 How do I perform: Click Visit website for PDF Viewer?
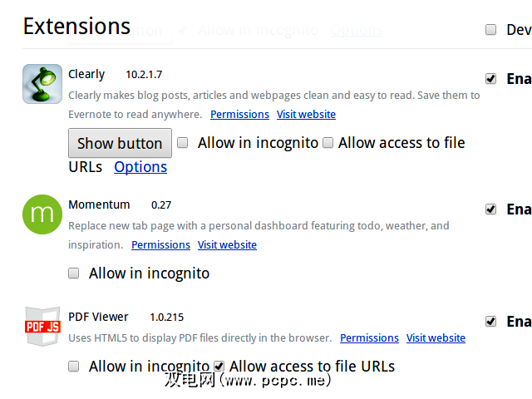click(436, 338)
